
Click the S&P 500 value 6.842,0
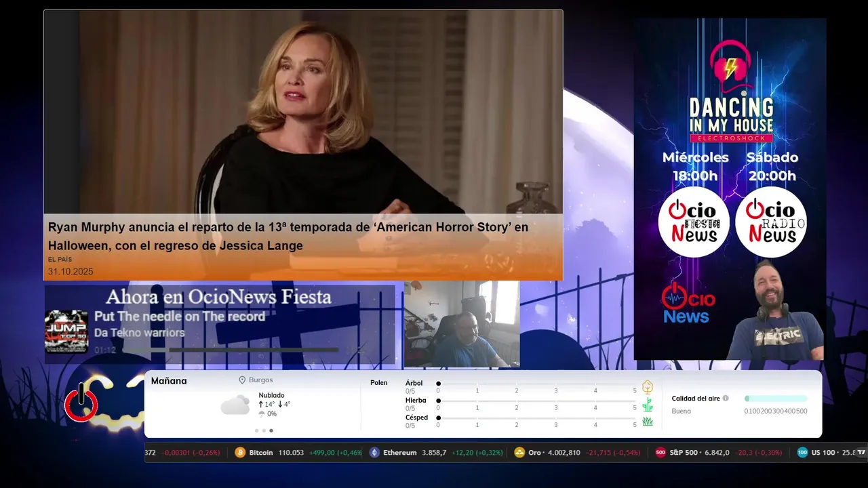click(717, 453)
